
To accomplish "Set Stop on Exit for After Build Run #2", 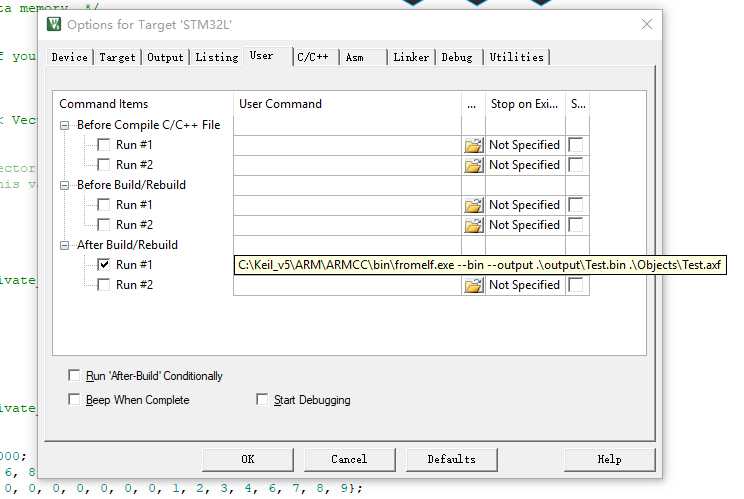I will coord(525,285).
